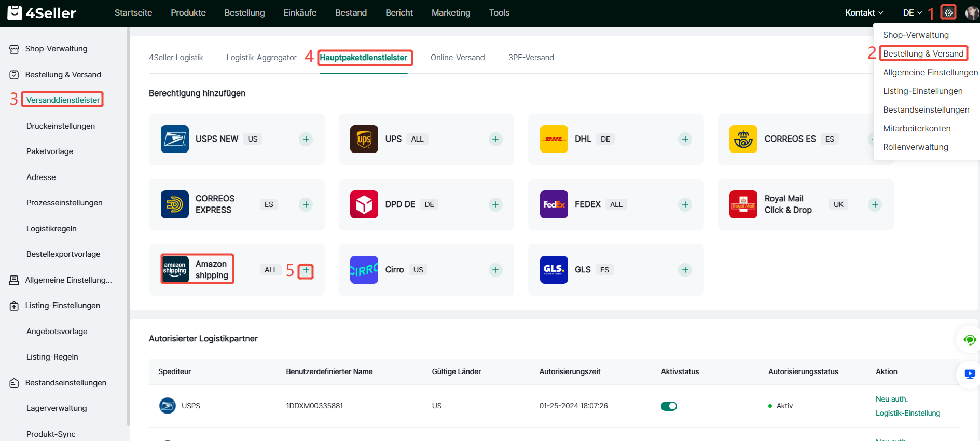Click Neu auth. link for USPS
The width and height of the screenshot is (980, 441).
(892, 399)
